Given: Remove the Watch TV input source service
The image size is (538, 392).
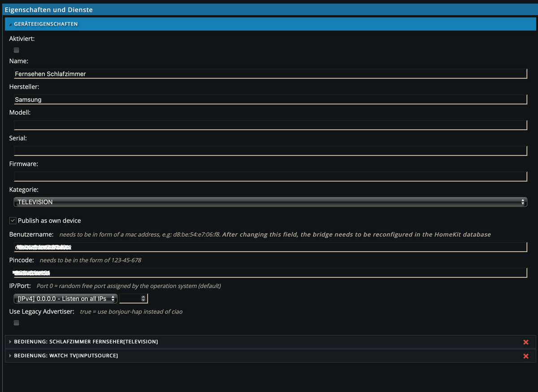Looking at the screenshot, I should click(x=525, y=356).
